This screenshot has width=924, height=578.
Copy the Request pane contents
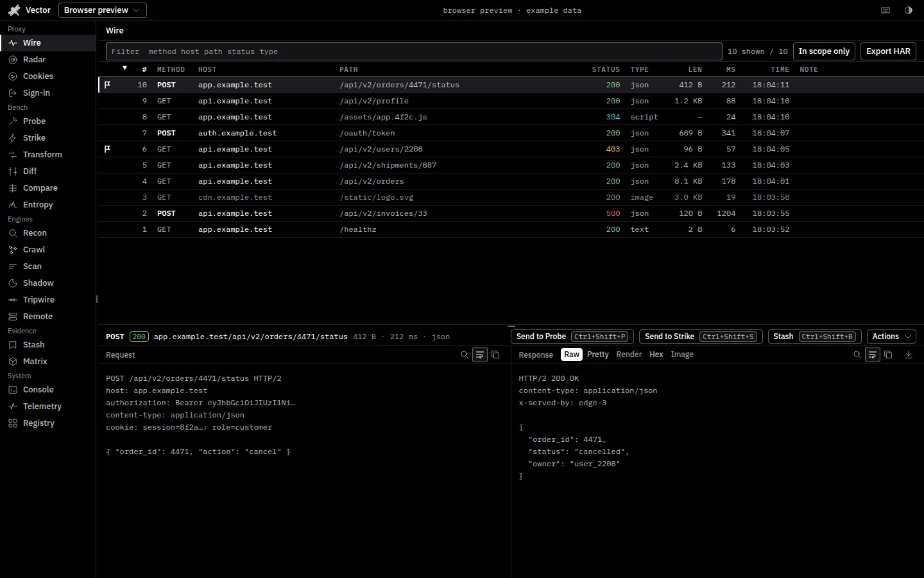tap(495, 355)
